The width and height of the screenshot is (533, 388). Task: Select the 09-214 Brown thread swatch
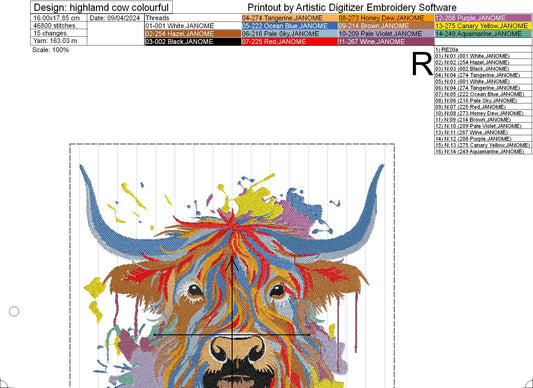coord(386,26)
